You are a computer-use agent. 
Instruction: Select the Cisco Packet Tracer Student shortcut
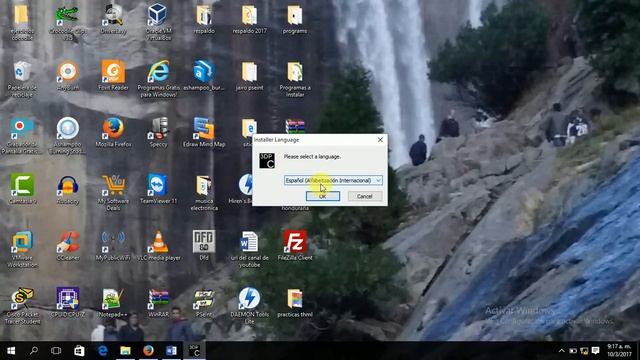22,306
